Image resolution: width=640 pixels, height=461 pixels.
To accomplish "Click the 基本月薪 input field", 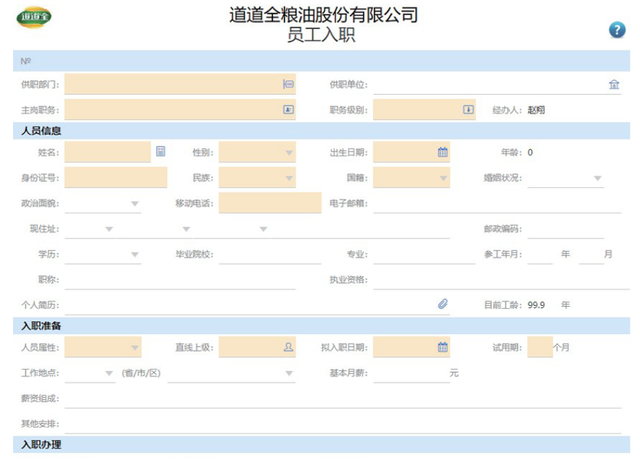I will 411,373.
